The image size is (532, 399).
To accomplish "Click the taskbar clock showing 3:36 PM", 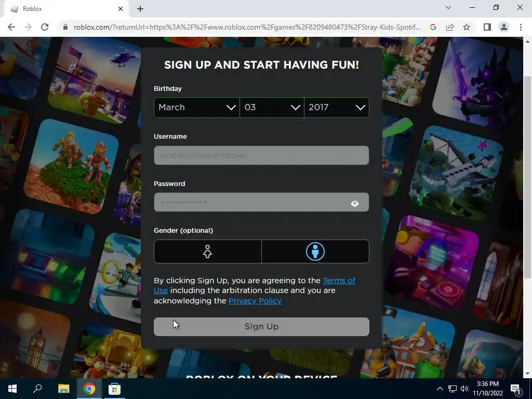I will (x=487, y=389).
